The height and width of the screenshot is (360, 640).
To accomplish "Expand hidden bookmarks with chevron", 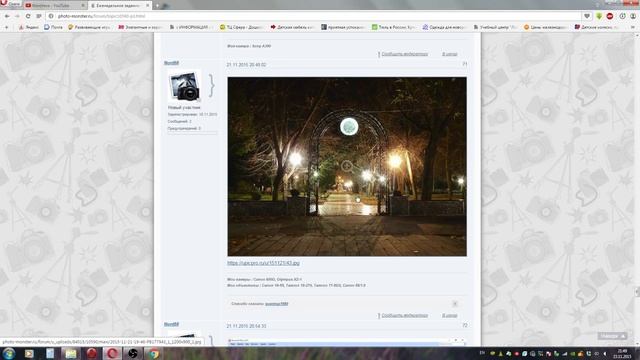I will pyautogui.click(x=633, y=27).
